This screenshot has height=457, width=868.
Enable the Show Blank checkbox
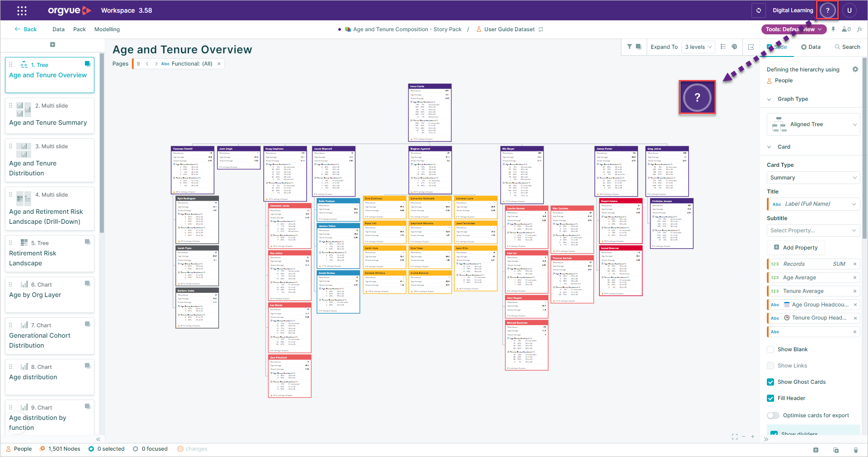[770, 349]
